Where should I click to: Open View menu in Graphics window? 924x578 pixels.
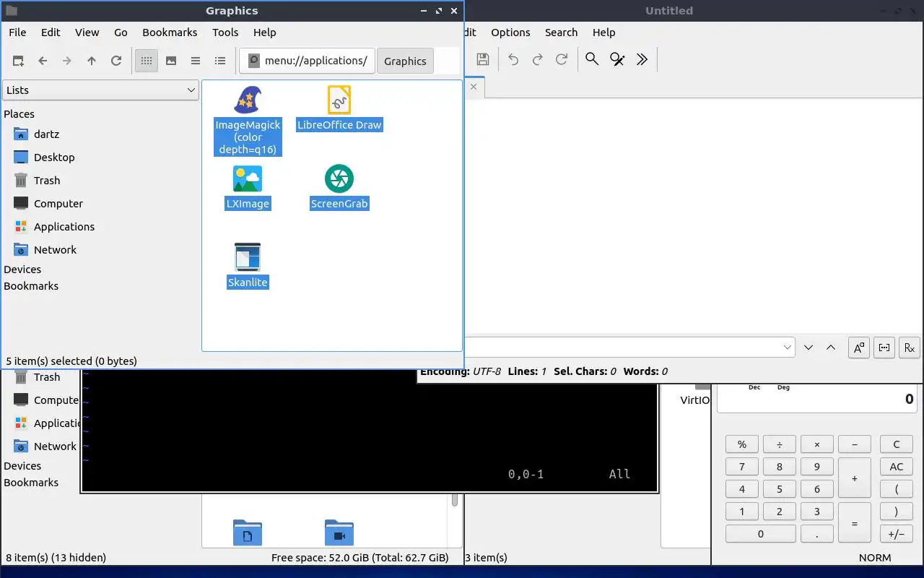click(87, 33)
